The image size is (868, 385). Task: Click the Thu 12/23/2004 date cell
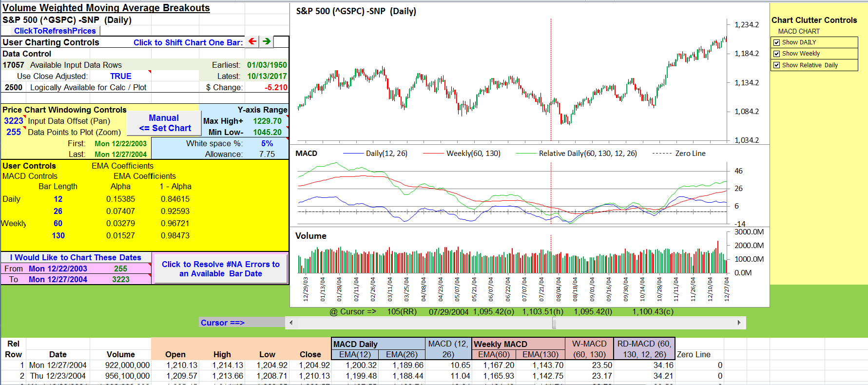58,376
